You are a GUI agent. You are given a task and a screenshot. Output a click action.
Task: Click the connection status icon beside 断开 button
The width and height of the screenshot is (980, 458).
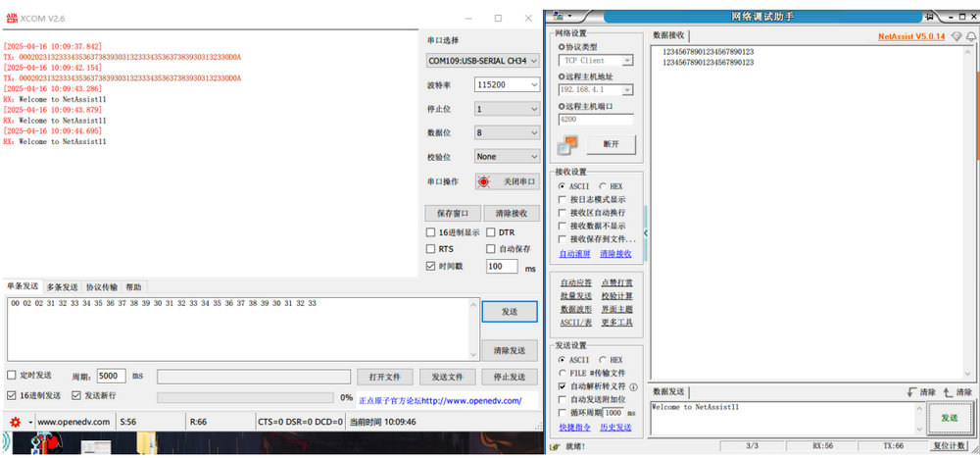pyautogui.click(x=567, y=144)
